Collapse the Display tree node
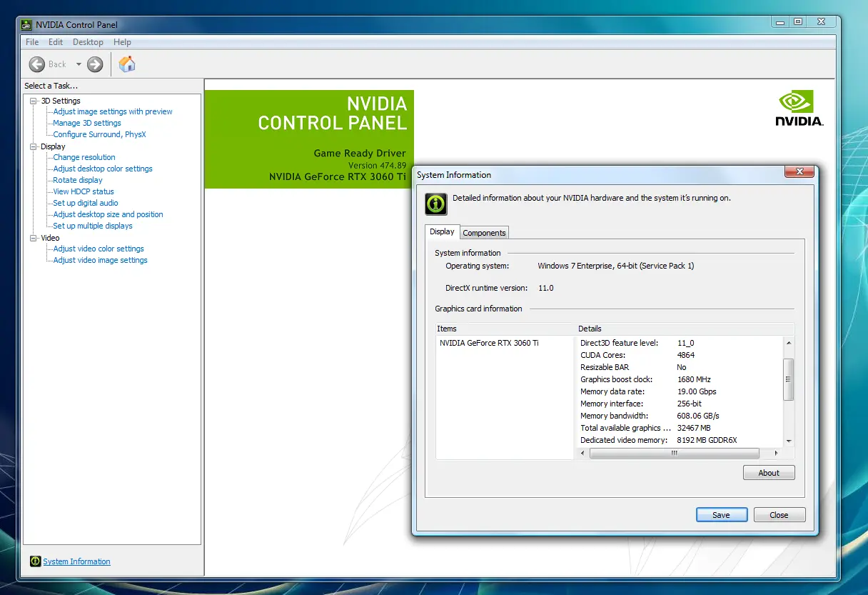The image size is (868, 595). 33,146
